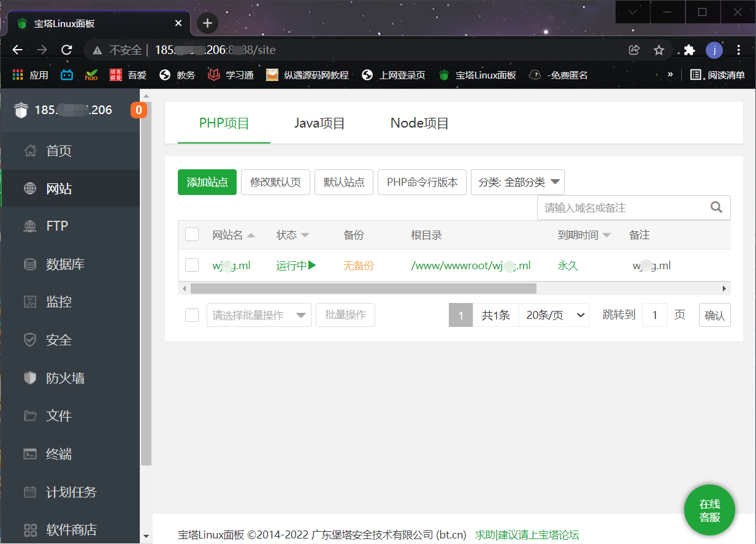Sort by 到期时间 column header
The width and height of the screenshot is (756, 544).
(x=584, y=235)
